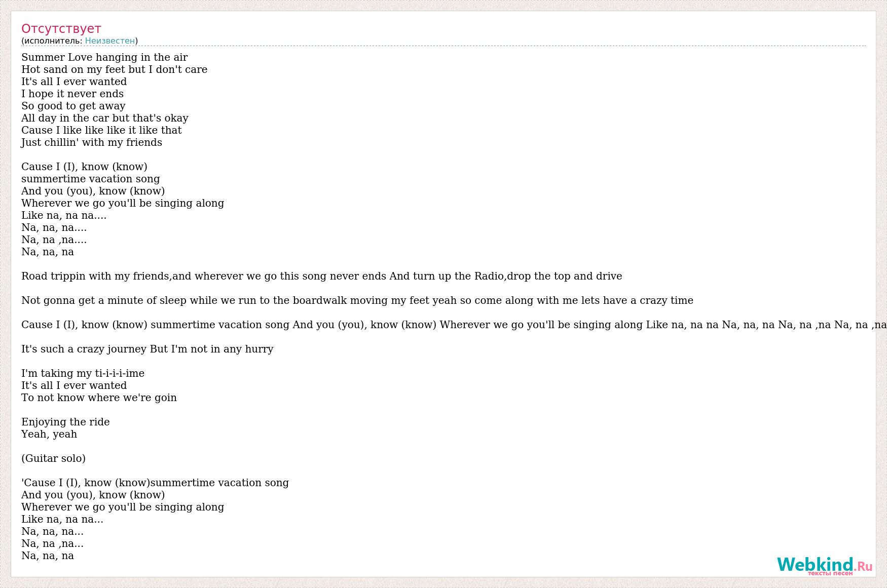Click the 'Yeah, yeah' lyric line

pos(49,434)
